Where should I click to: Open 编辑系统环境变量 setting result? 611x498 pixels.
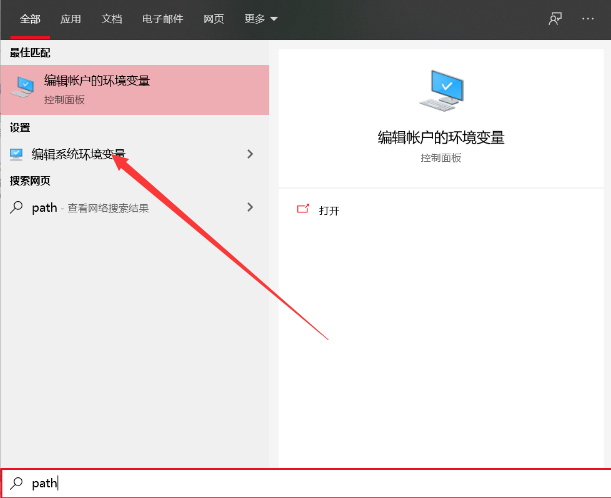click(x=135, y=154)
